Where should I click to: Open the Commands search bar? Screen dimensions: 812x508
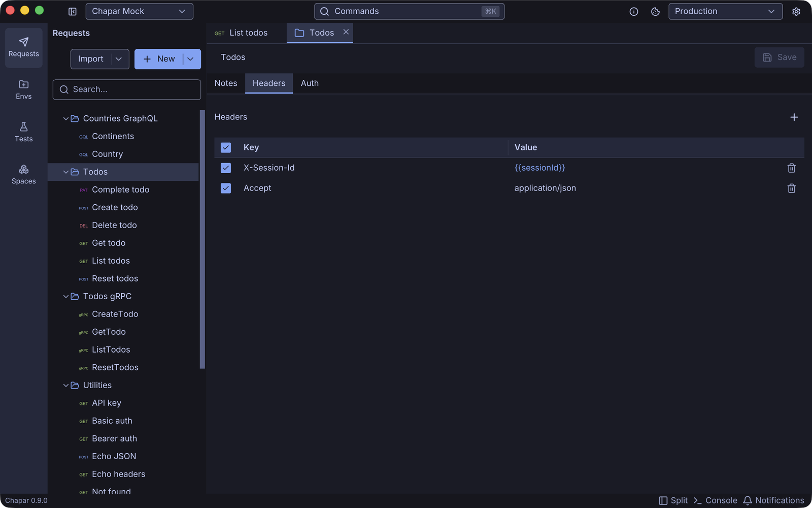[x=409, y=11]
